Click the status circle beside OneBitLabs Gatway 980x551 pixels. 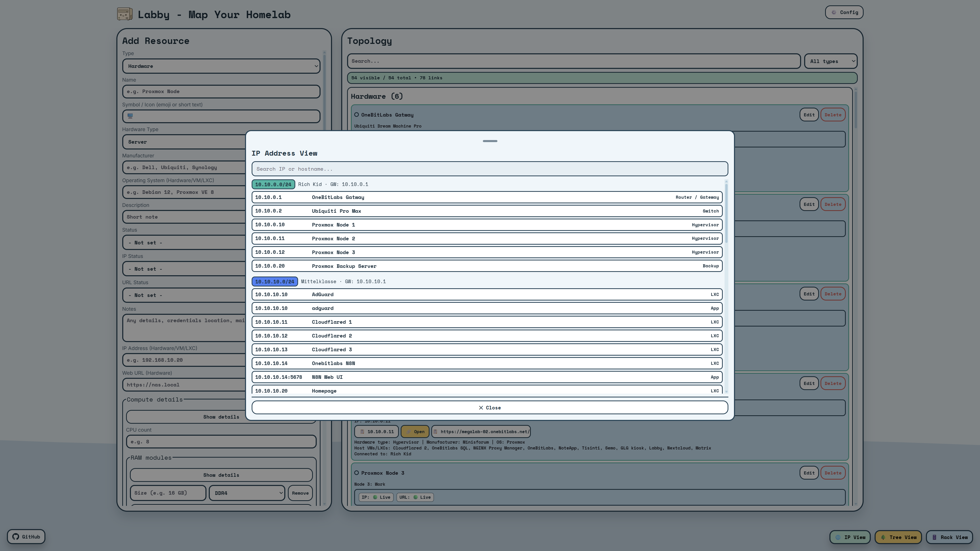pyautogui.click(x=357, y=115)
